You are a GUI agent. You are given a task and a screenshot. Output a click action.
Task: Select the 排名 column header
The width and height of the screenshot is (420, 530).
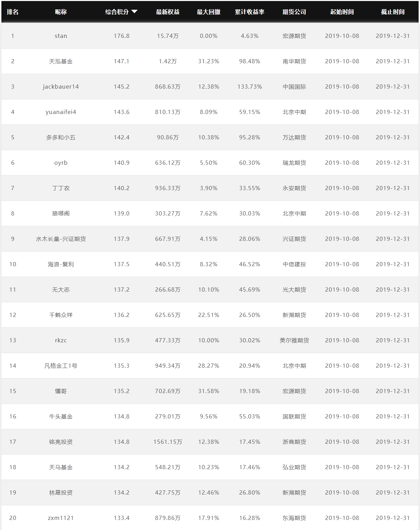[x=13, y=12]
